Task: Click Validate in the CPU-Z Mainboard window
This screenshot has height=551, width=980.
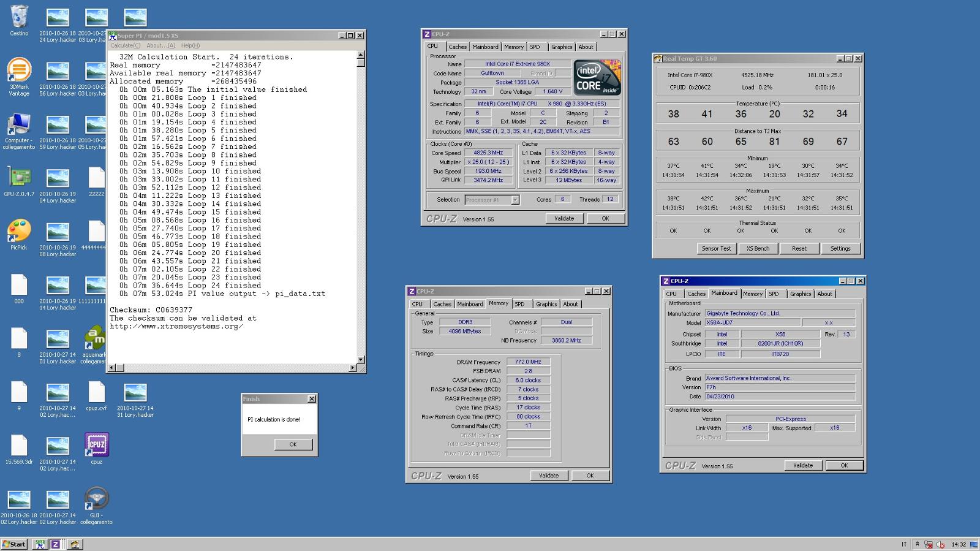Action: tap(803, 465)
